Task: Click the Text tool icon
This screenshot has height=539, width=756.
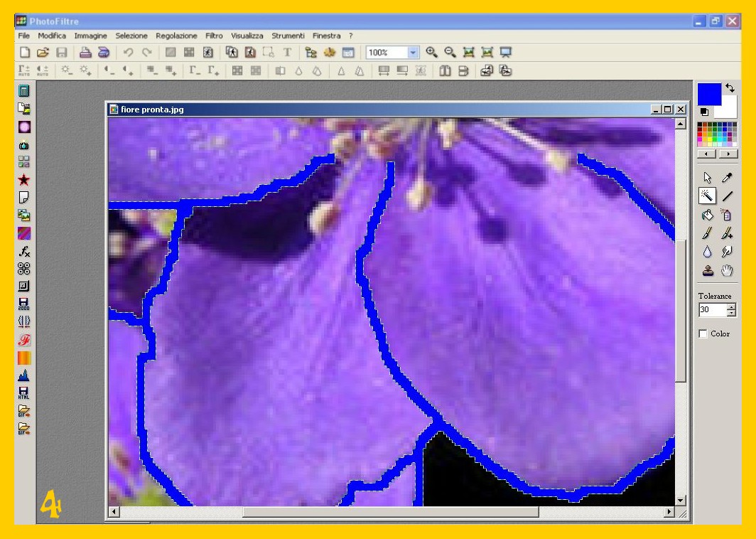Action: tap(287, 52)
